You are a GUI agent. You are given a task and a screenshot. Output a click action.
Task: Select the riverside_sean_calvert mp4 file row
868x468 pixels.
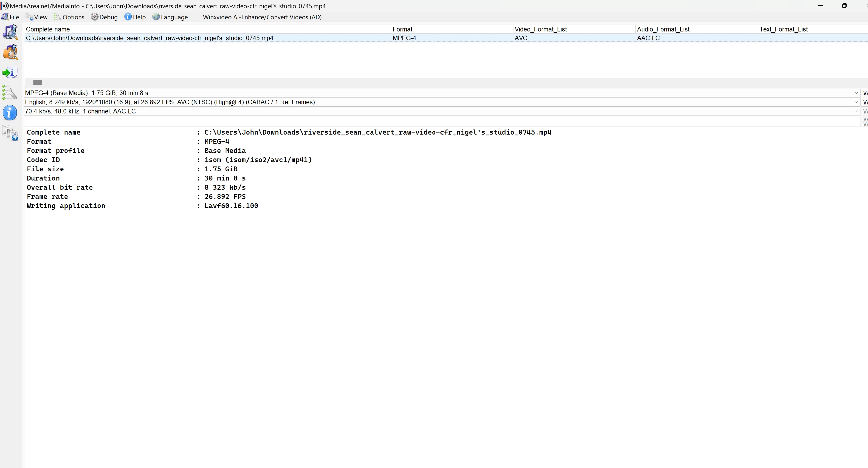click(150, 38)
